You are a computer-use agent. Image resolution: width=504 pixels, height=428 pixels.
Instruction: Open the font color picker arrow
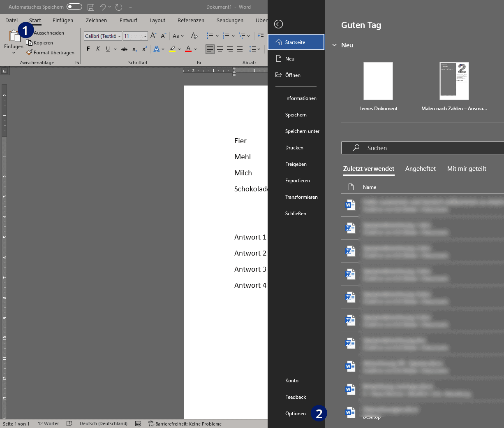(196, 49)
